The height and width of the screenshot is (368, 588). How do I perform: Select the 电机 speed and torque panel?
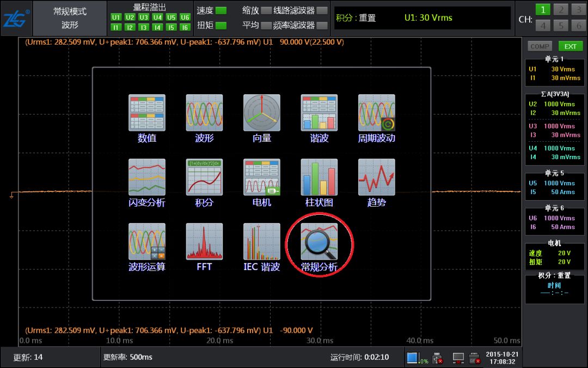pos(555,255)
